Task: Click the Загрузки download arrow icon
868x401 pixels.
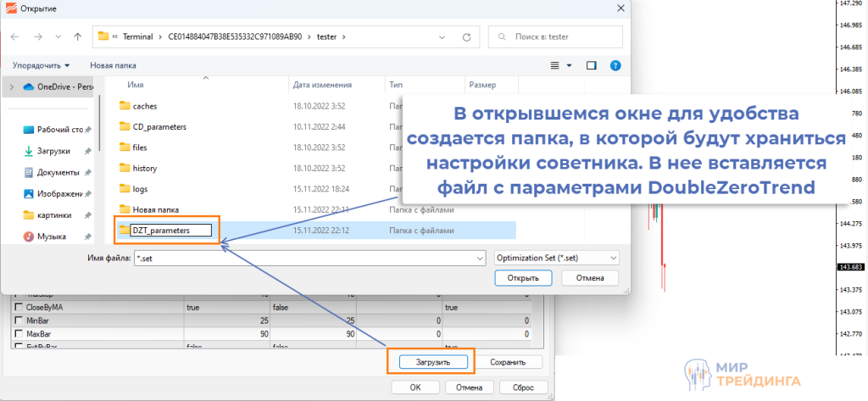Action: point(29,151)
